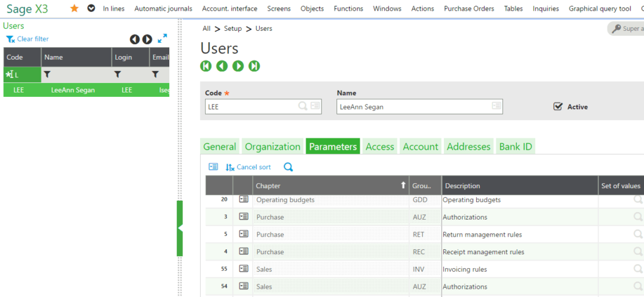Open the Functions menu item
This screenshot has width=644, height=297.
(348, 9)
